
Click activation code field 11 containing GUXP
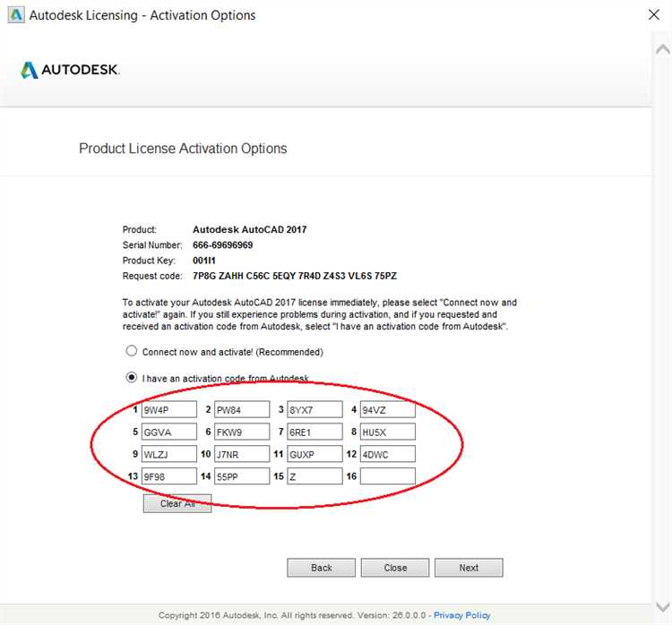point(315,454)
